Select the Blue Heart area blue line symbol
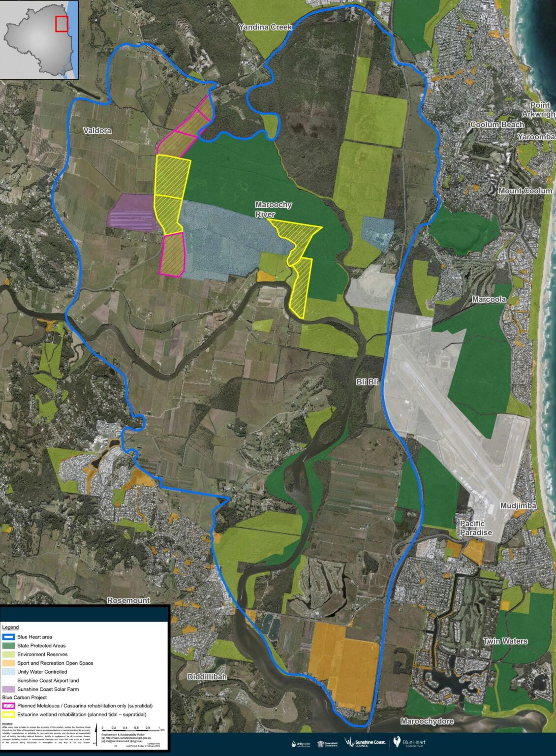Screen dimensions: 556x756 [x=8, y=637]
